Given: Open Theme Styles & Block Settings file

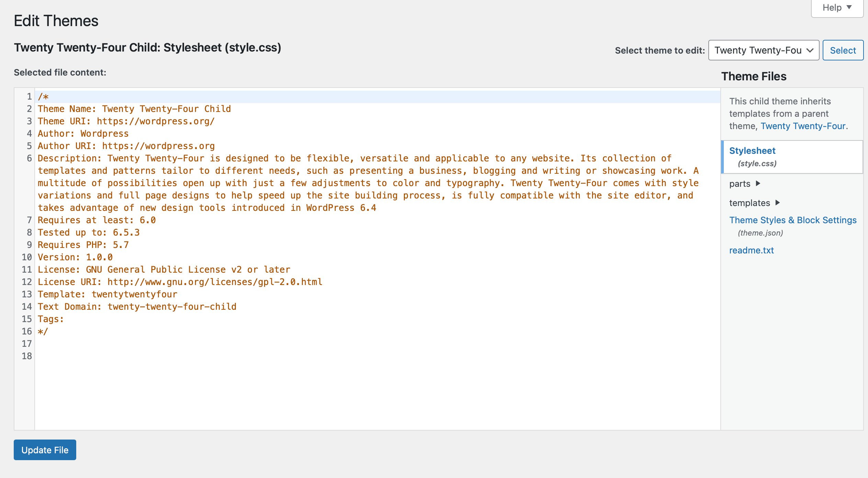Looking at the screenshot, I should point(792,220).
